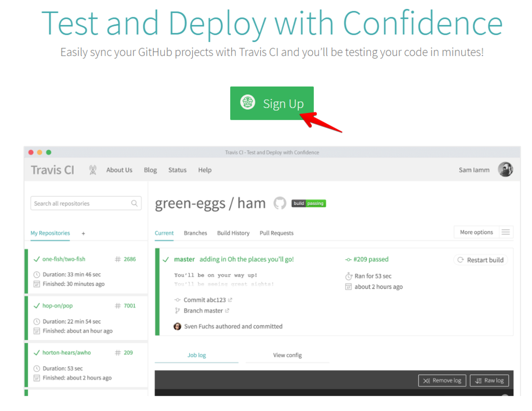
Task: Click the branch icon before Branch master
Action: coord(177,311)
